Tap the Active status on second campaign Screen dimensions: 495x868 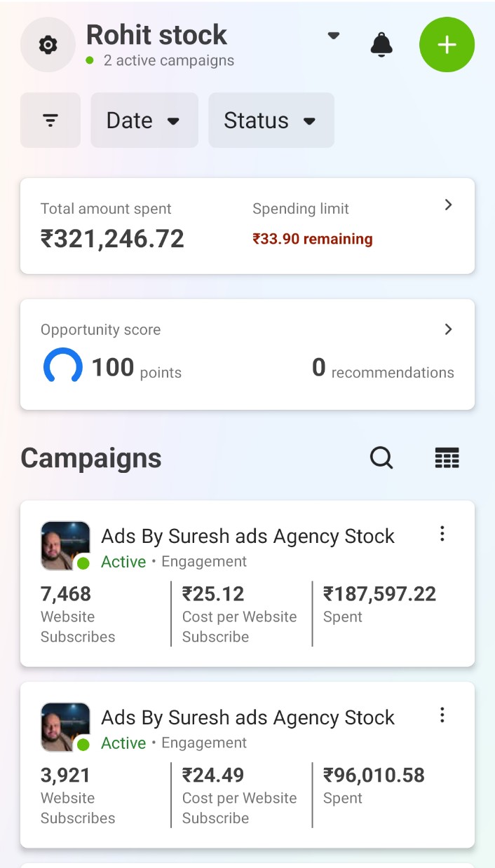[x=123, y=743]
